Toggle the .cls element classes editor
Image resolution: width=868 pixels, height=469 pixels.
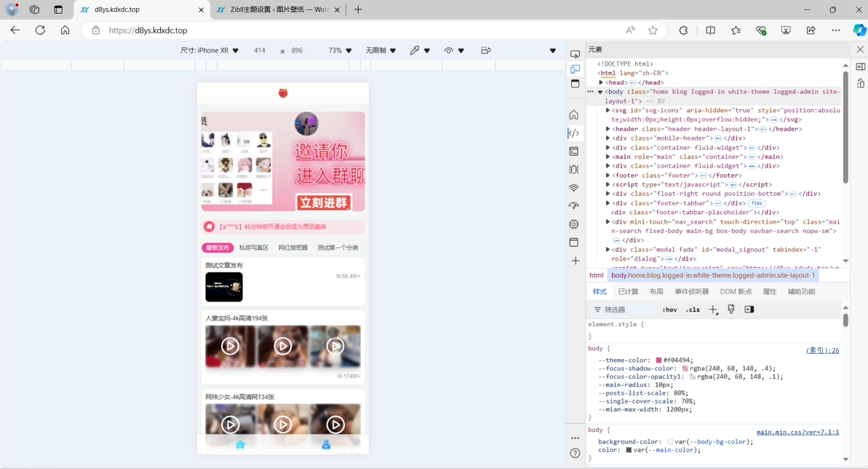(692, 309)
